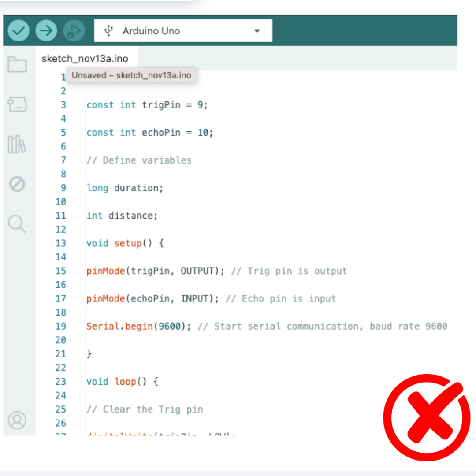Click the USB symbol in board selector

(108, 31)
